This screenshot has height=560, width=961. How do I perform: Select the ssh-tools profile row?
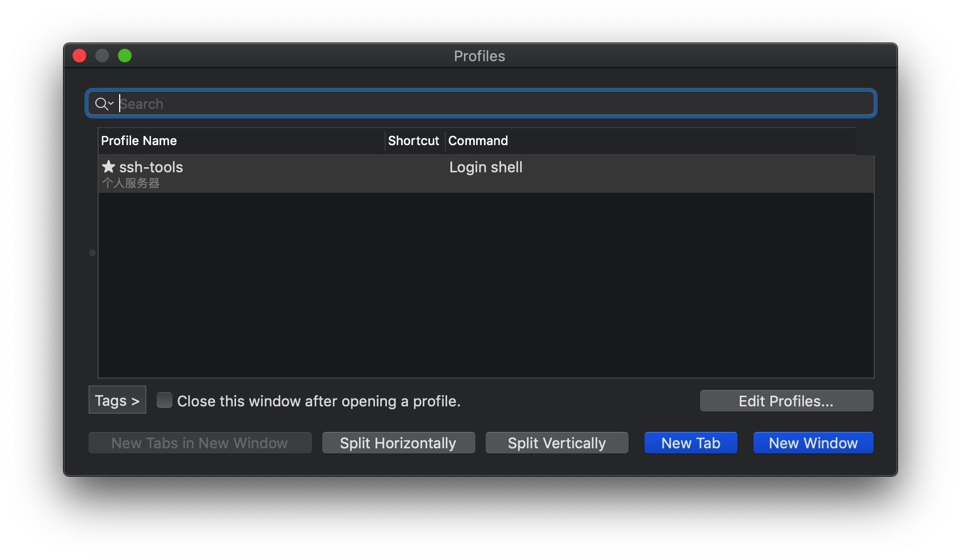click(x=486, y=173)
